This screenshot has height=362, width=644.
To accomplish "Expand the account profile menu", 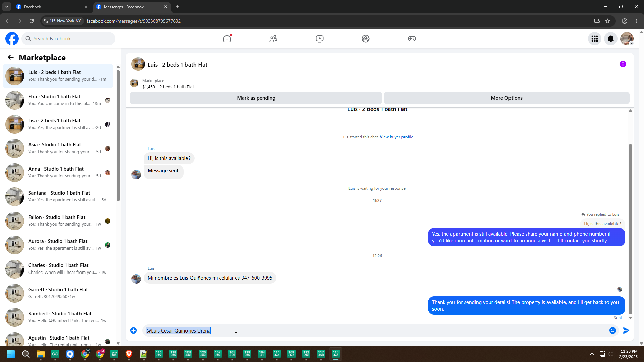I will (627, 39).
